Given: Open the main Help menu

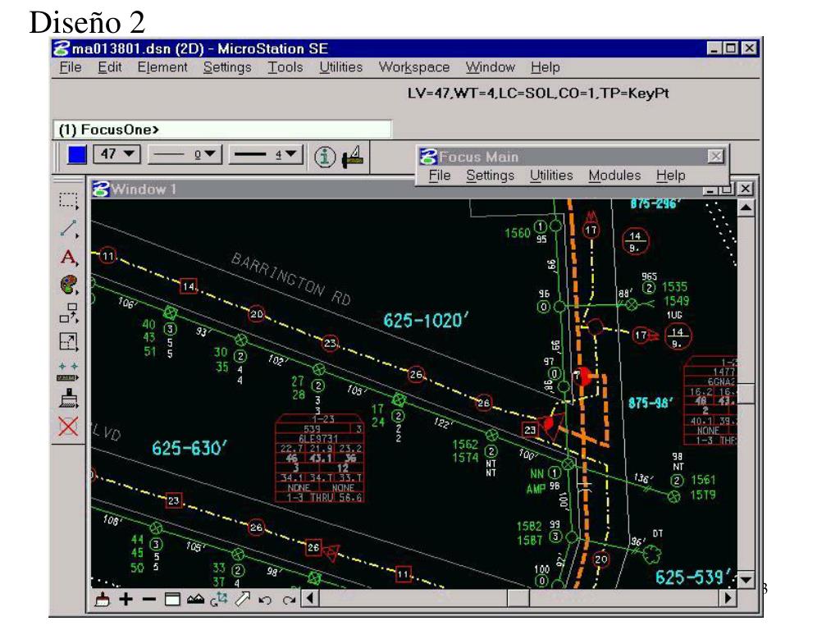Looking at the screenshot, I should point(546,67).
